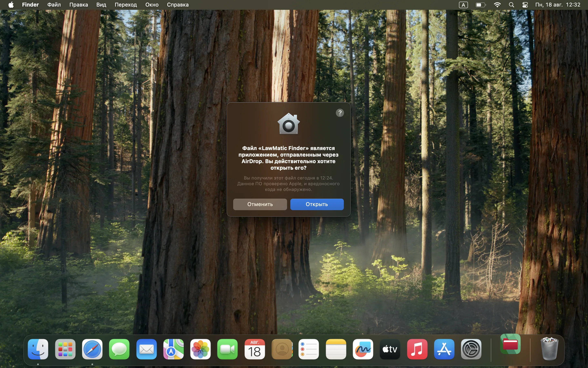The height and width of the screenshot is (368, 588).
Task: Open the Окно menu
Action: pos(152,5)
